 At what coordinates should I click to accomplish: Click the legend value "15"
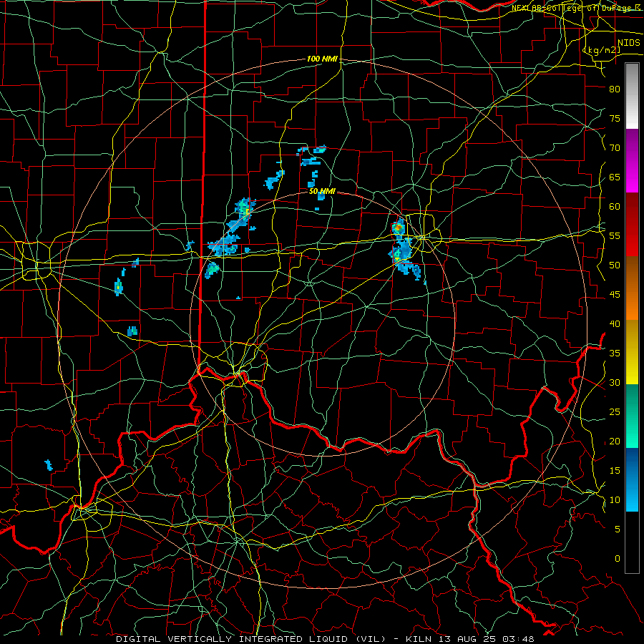615,471
